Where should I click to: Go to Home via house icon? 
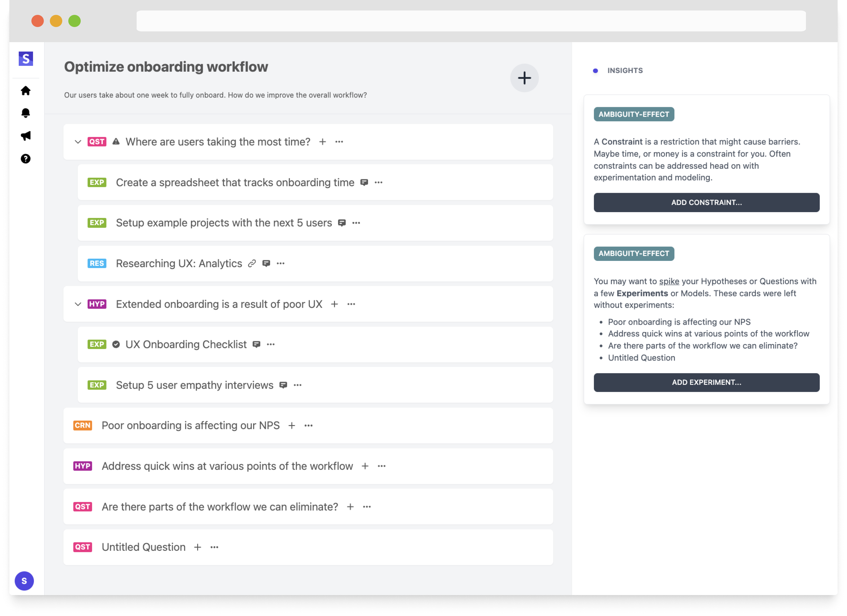coord(26,91)
